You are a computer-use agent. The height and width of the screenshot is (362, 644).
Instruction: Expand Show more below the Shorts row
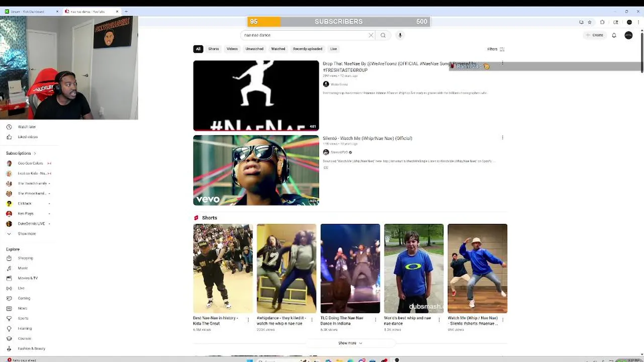[x=350, y=343]
